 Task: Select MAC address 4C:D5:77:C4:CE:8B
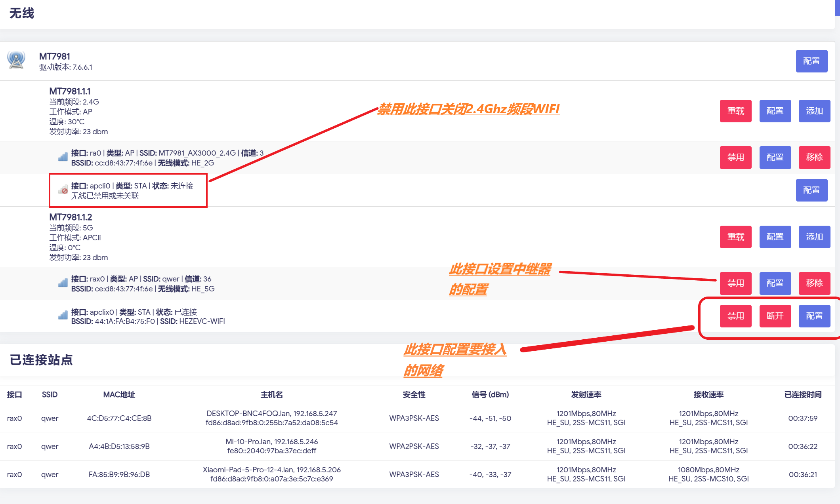click(x=119, y=418)
